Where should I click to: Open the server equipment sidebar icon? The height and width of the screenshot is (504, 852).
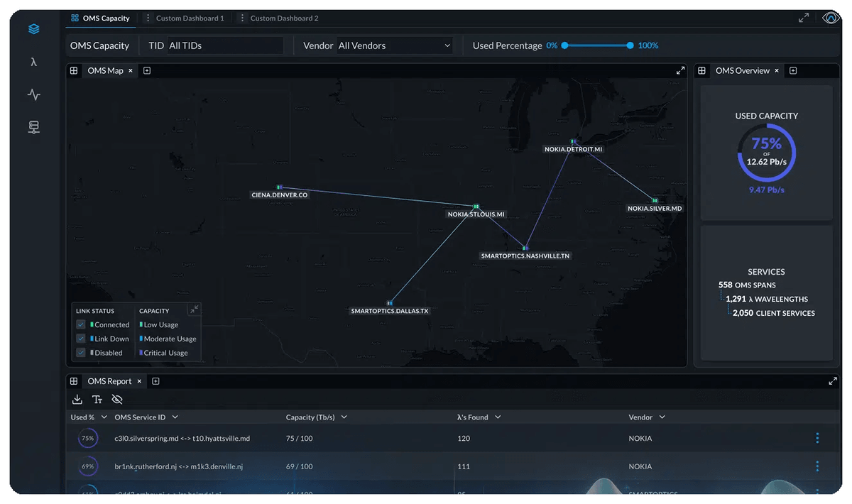[x=33, y=128]
